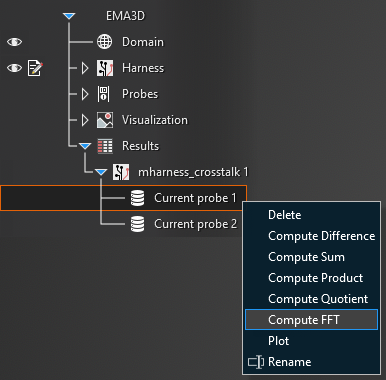Viewport: 386px width, 380px height.
Task: Select Compute Difference in the context menu
Action: 321,236
